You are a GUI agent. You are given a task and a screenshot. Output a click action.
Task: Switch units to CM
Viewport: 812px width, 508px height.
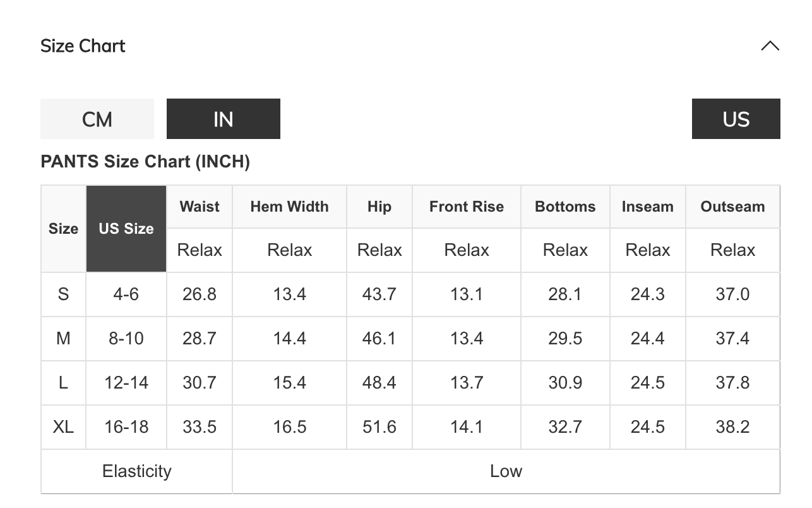(97, 119)
